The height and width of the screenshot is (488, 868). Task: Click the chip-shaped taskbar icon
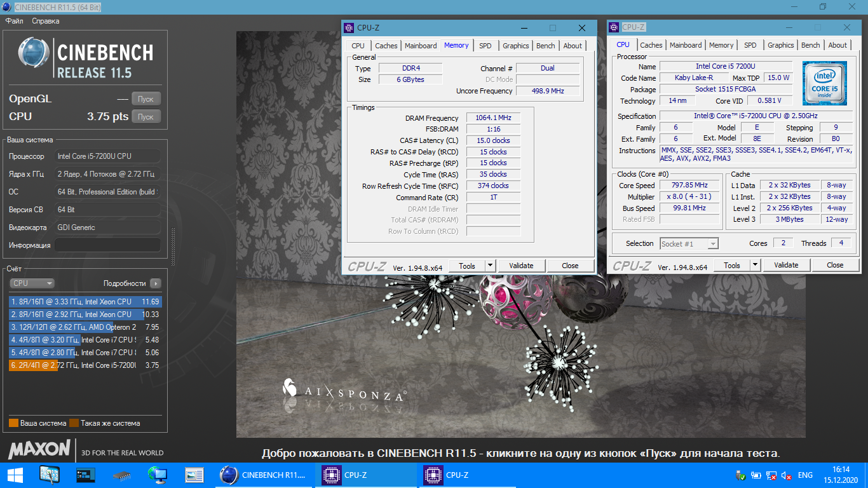point(122,475)
